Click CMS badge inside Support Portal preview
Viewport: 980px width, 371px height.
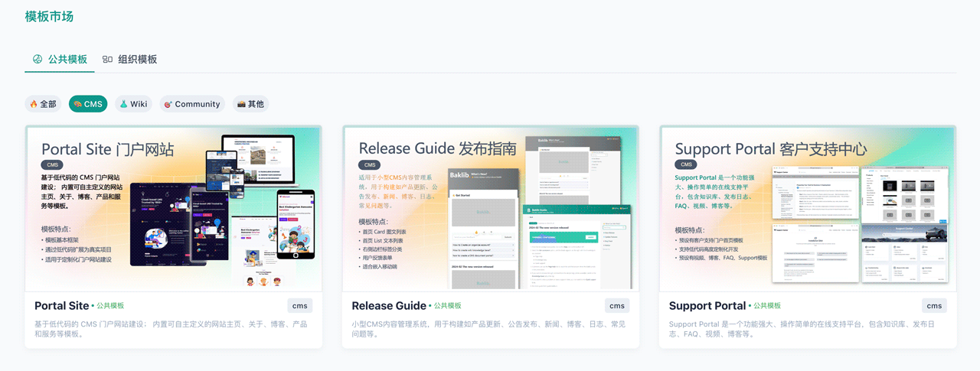pos(686,165)
